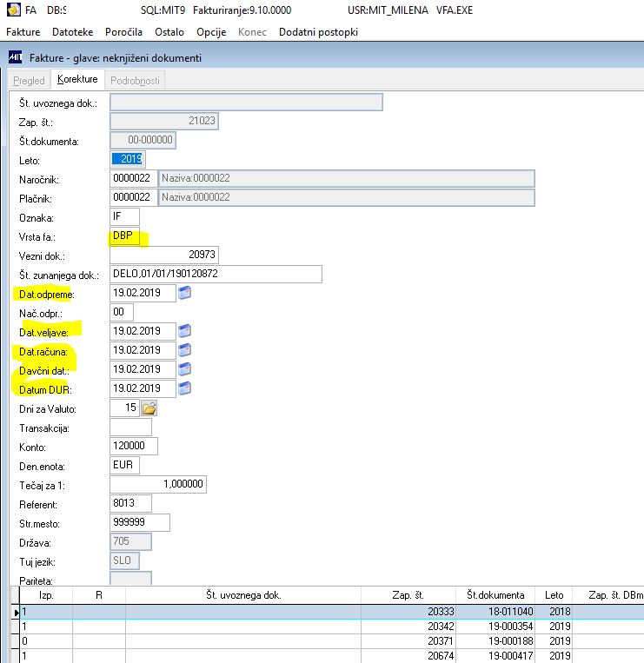Click the FA application icon in title bar

(14, 10)
